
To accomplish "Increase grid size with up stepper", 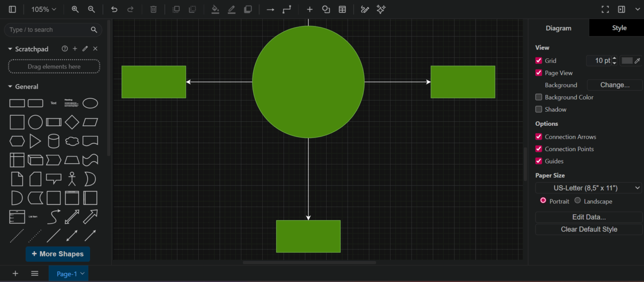I will pos(615,58).
